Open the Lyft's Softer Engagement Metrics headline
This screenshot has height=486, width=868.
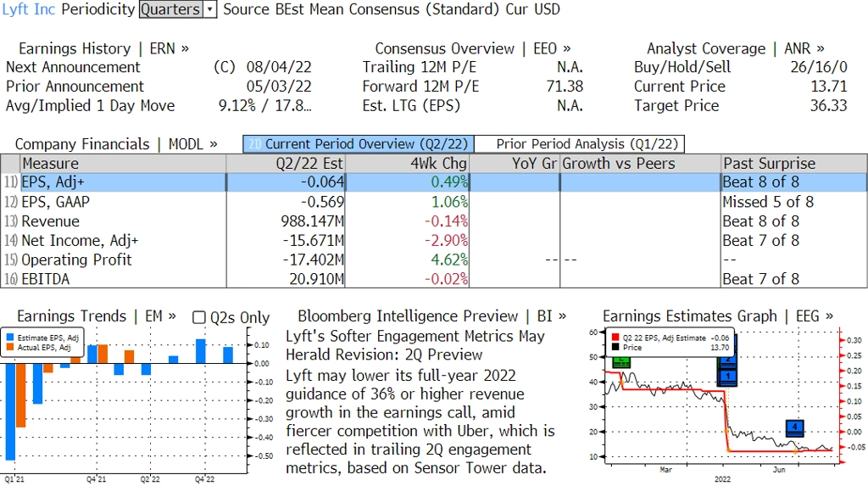click(415, 345)
